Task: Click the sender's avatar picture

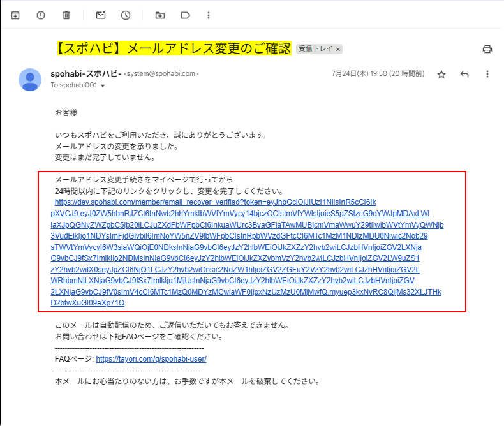Action: [x=30, y=79]
